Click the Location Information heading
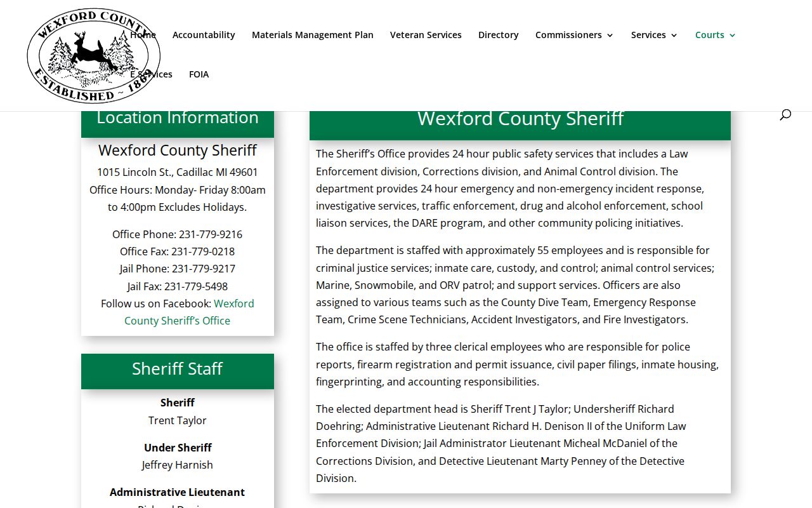Screen dimensions: 812x508 click(x=178, y=117)
